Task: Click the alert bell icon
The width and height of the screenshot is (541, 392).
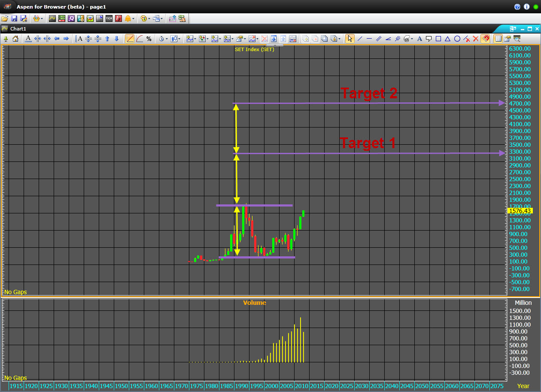Action: tap(128, 18)
